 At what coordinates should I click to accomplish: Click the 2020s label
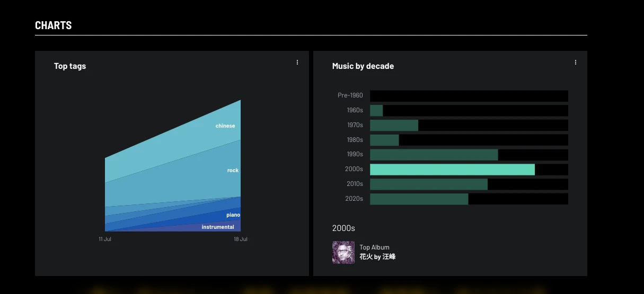pyautogui.click(x=355, y=199)
